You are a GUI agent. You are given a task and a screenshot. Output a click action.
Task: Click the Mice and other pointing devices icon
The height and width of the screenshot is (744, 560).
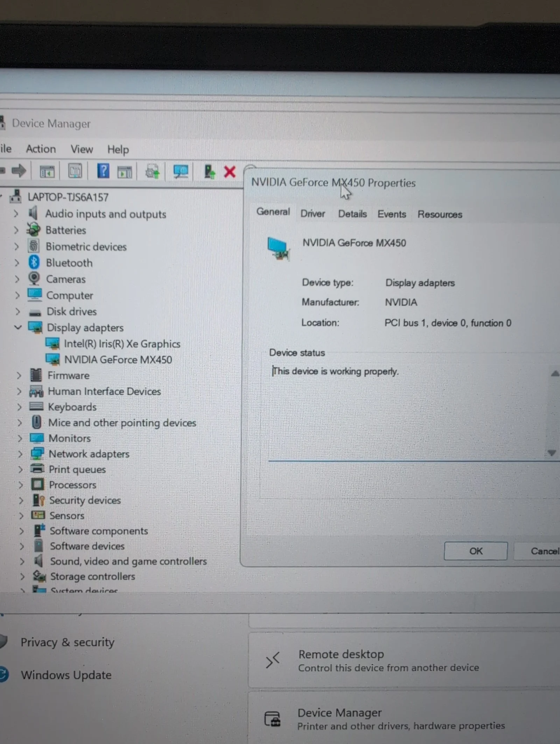point(37,422)
